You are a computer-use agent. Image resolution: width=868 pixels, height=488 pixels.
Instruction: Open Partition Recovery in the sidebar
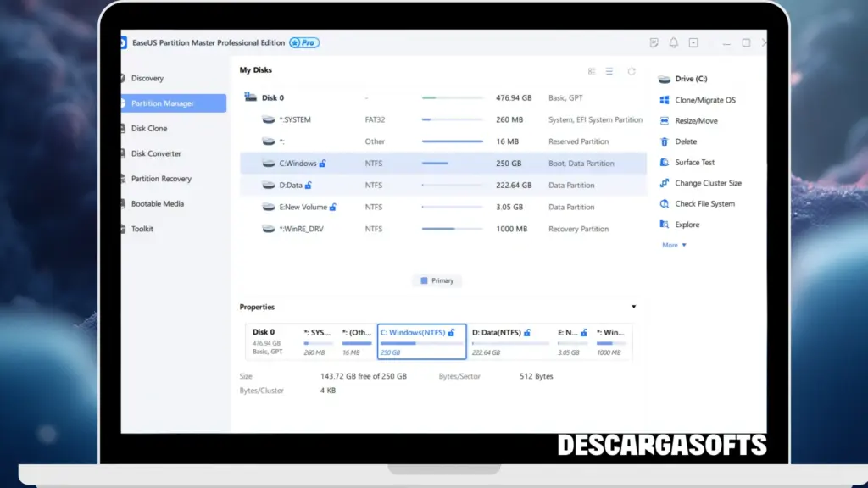pyautogui.click(x=161, y=179)
